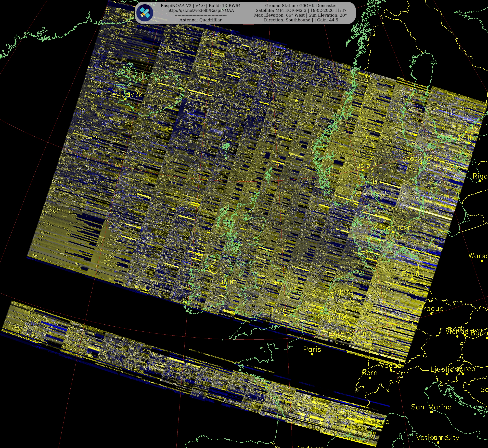Click the Stockholm city dot marker
The height and width of the screenshot is (448, 488).
pyautogui.click(x=421, y=163)
